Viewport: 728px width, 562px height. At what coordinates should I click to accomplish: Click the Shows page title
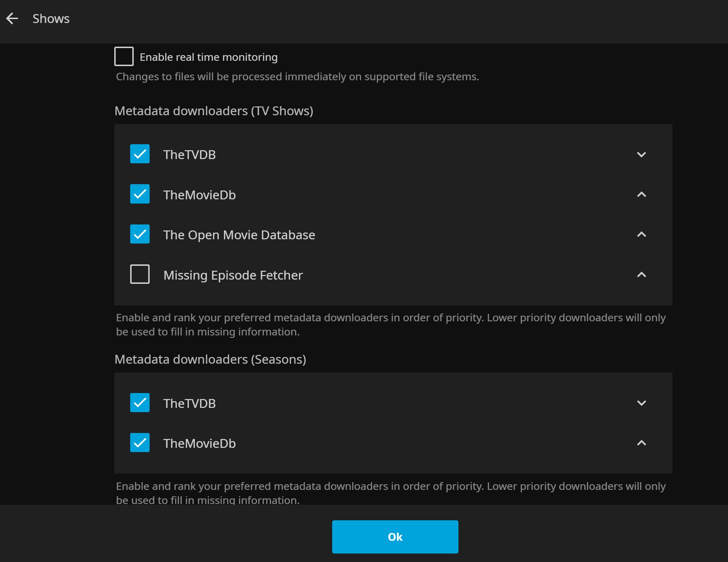coord(51,19)
